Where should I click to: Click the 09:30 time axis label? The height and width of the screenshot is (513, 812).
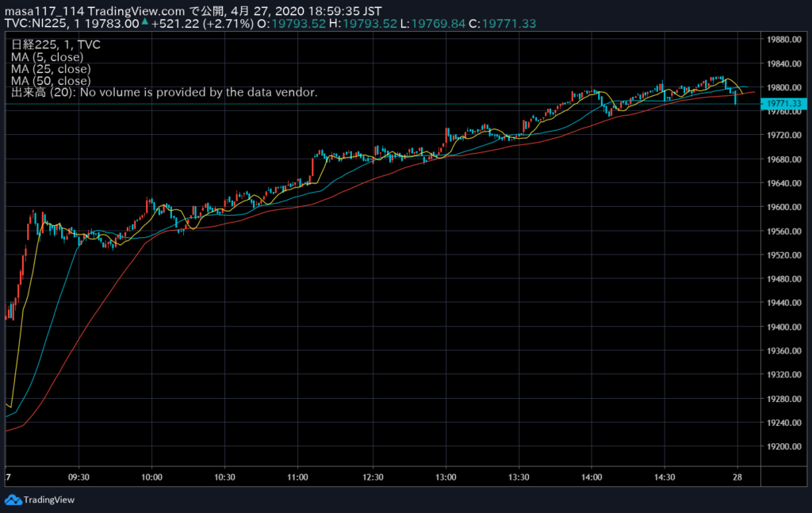point(79,477)
